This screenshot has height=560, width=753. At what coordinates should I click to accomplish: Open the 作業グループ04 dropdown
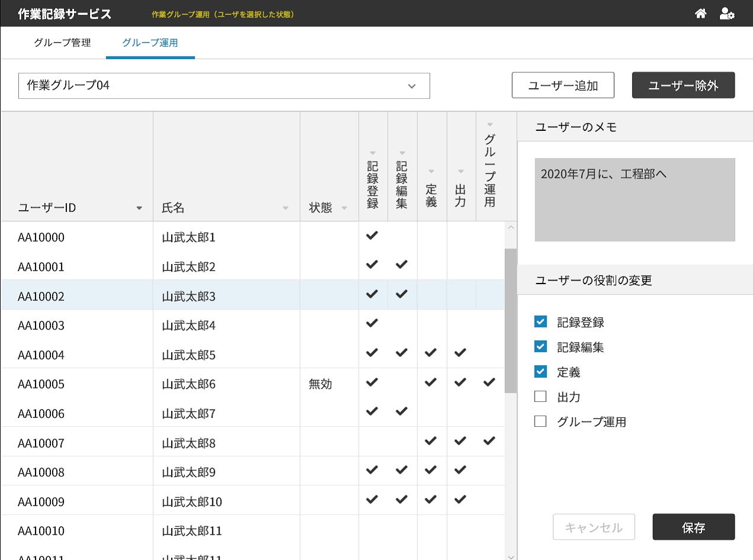pos(224,86)
